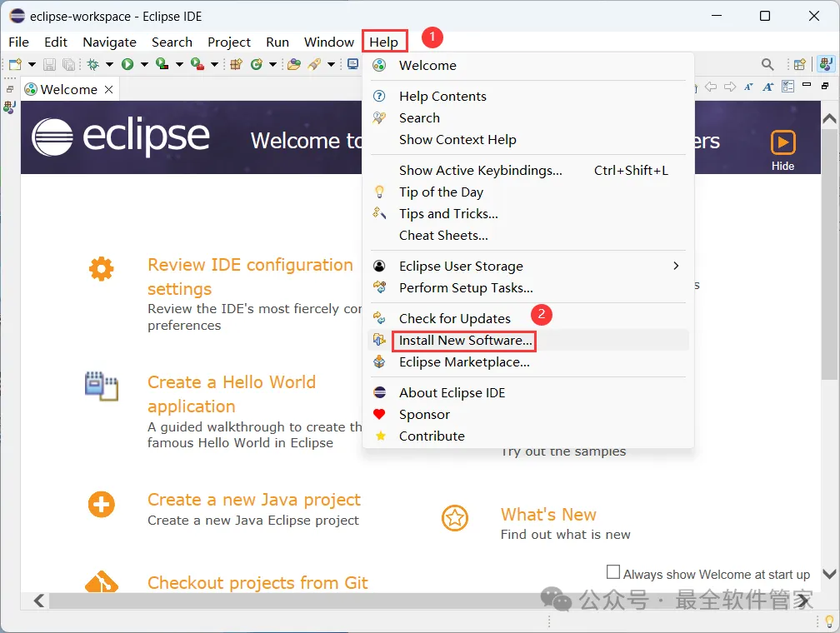The height and width of the screenshot is (633, 840).
Task: Click the Run External Tools toolbox icon
Action: pyautogui.click(x=197, y=64)
